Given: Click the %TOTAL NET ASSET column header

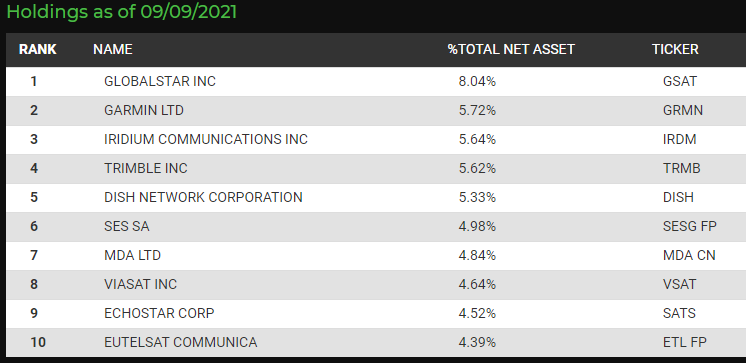Looking at the screenshot, I should coord(511,49).
